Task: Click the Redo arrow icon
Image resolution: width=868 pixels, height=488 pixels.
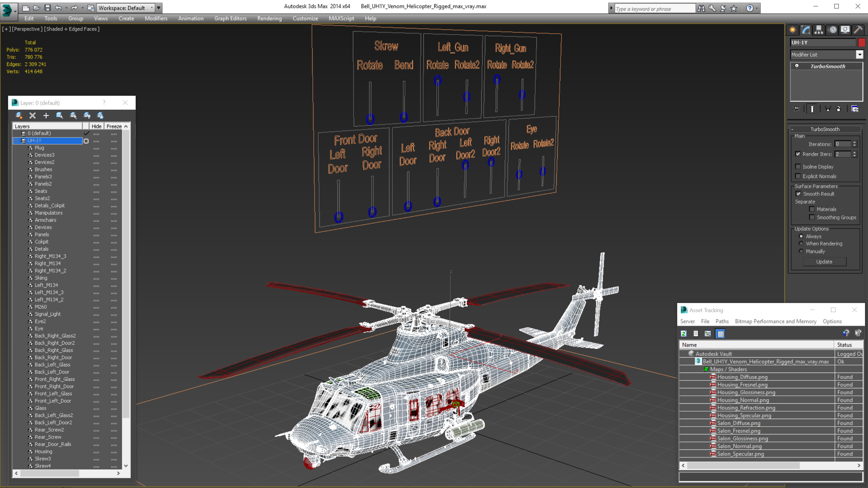Action: (x=74, y=8)
